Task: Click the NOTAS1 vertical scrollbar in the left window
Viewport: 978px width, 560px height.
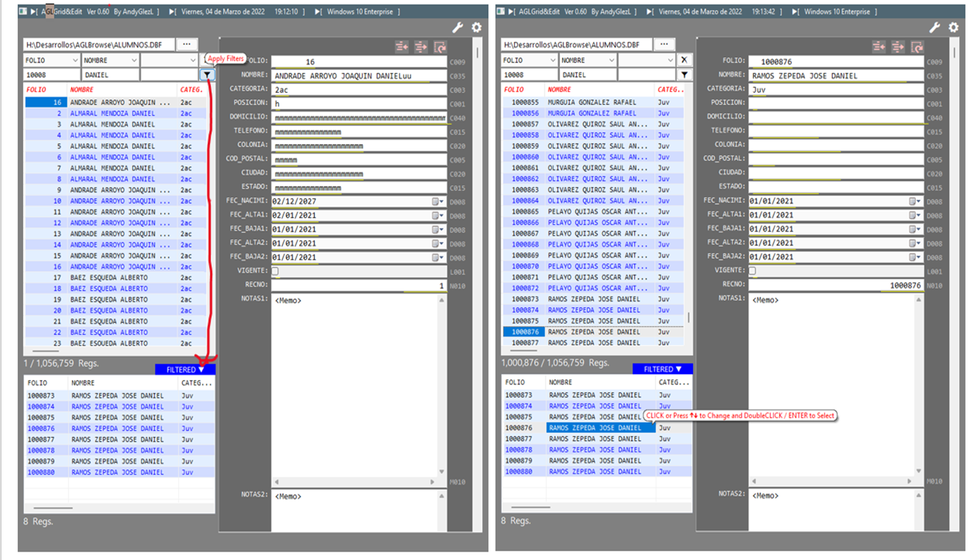Action: 442,386
